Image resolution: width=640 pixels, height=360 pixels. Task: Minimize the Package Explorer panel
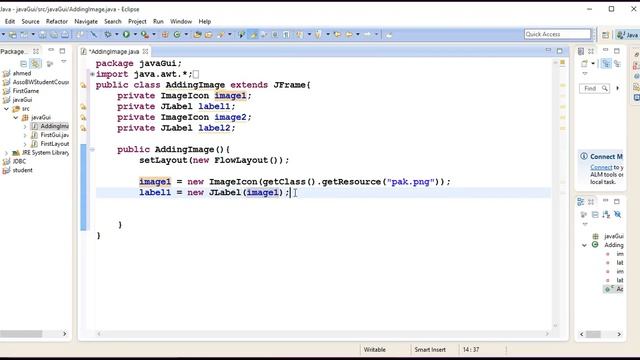pos(51,51)
